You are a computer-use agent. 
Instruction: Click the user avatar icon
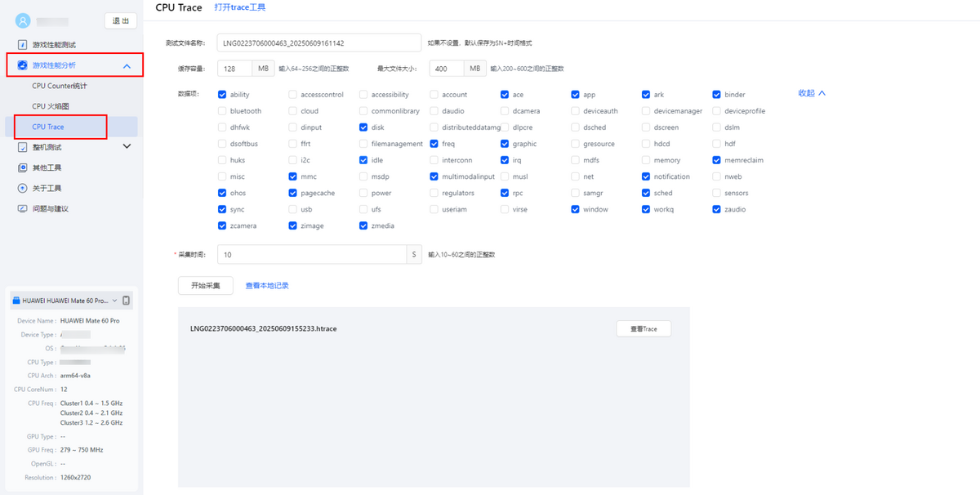coord(23,20)
